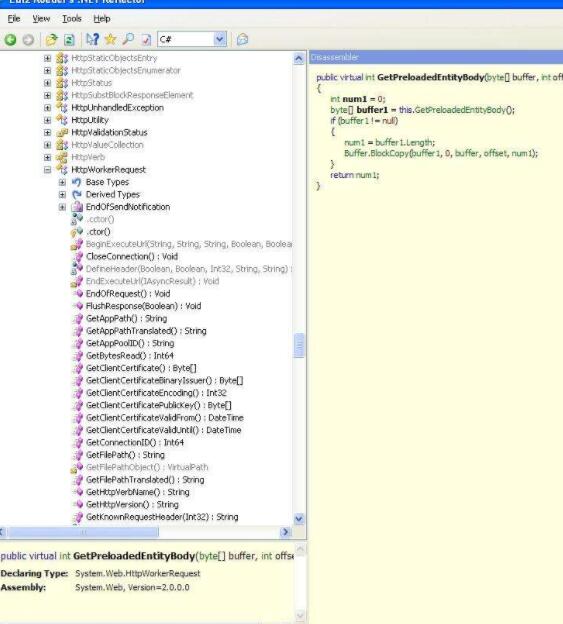This screenshot has width=563, height=624.
Task: Open the File menu
Action: [x=14, y=19]
